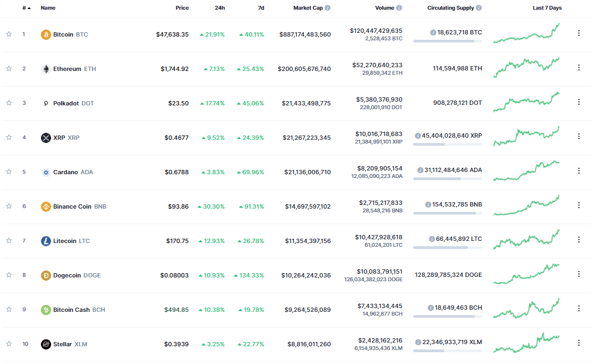
Task: Click Ethereum's Last 7 Days sparkline chart
Action: click(526, 68)
